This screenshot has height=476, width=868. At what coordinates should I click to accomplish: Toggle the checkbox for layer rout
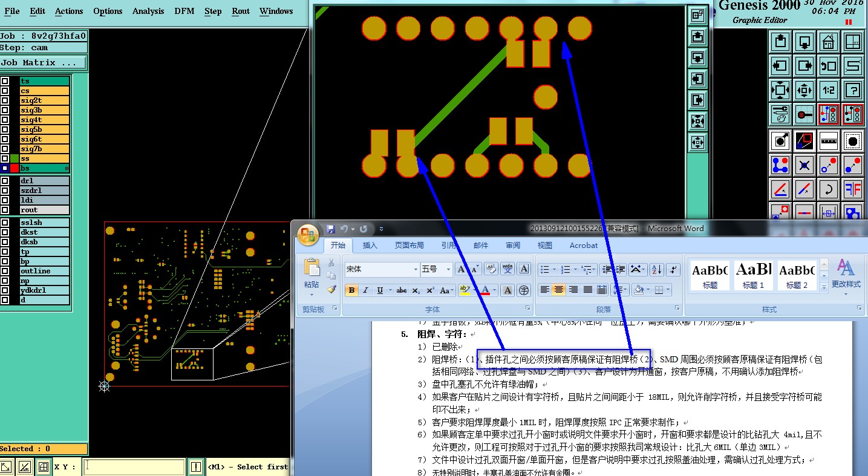(5, 210)
